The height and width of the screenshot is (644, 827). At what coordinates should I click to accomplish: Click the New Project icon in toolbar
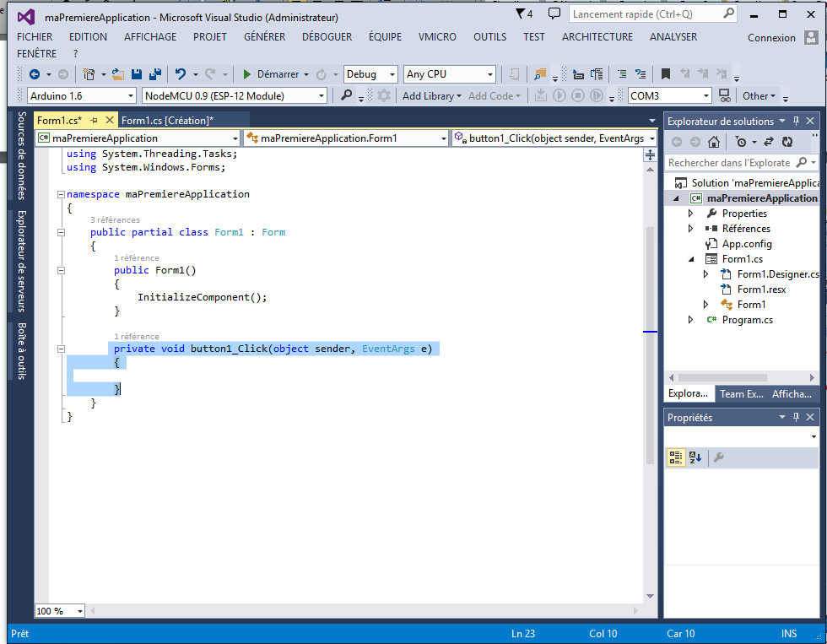coord(89,74)
